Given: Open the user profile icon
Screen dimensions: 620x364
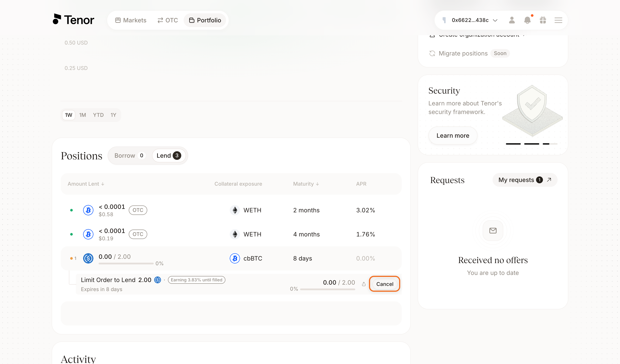Looking at the screenshot, I should 512,20.
